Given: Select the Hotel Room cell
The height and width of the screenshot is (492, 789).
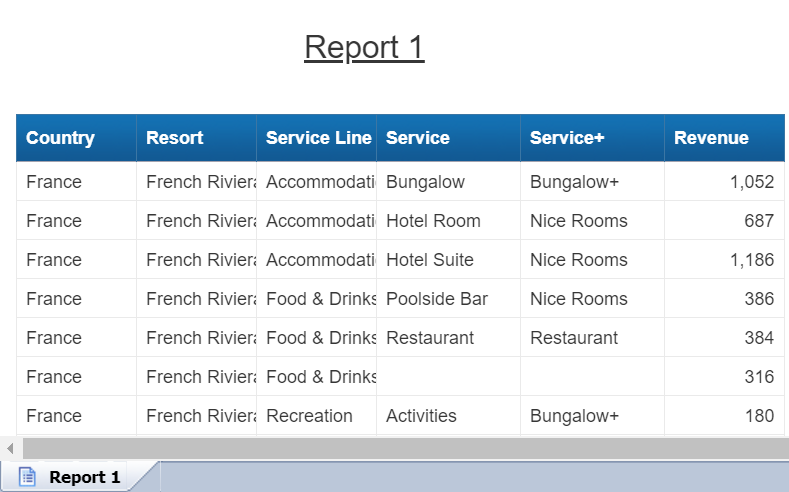Looking at the screenshot, I should pyautogui.click(x=433, y=221).
